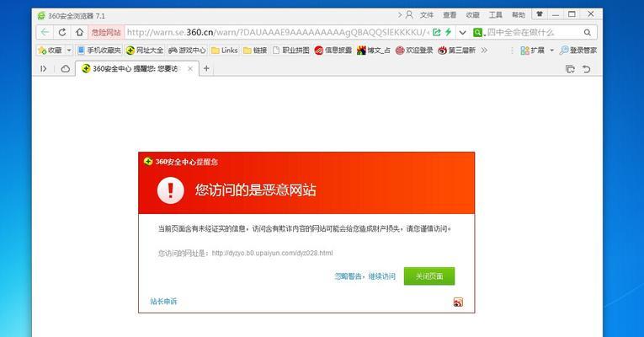Open the user account icon in title bar
The width and height of the screenshot is (644, 337).
[409, 15]
